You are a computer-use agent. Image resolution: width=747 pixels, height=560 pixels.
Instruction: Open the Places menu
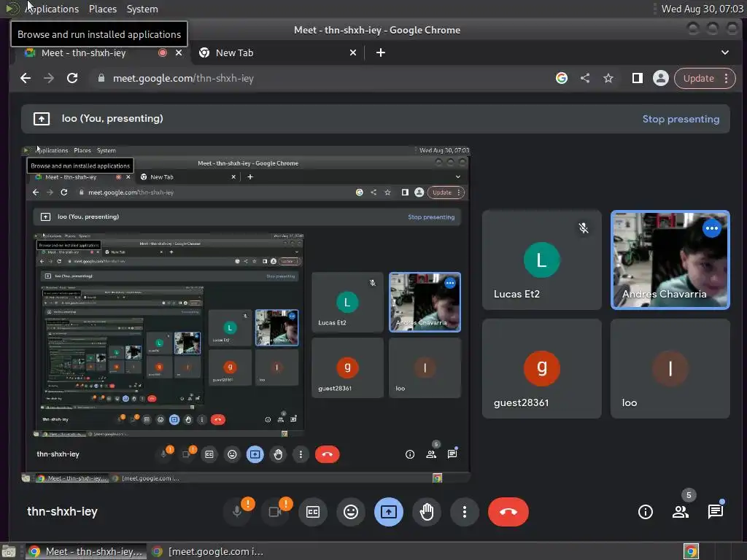click(103, 9)
